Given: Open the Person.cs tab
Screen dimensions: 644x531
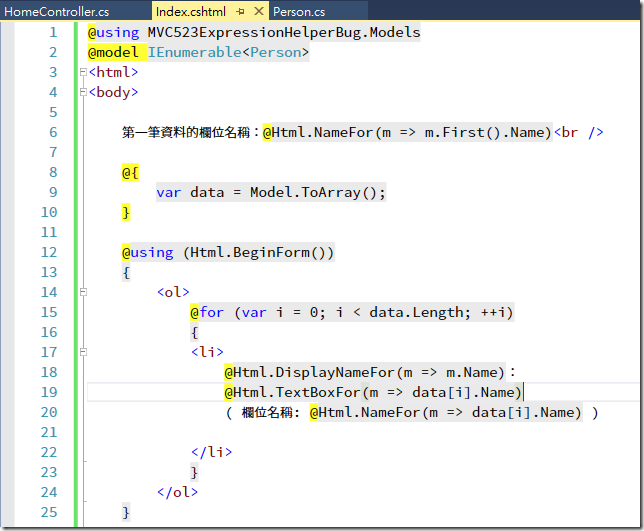Looking at the screenshot, I should pyautogui.click(x=299, y=11).
